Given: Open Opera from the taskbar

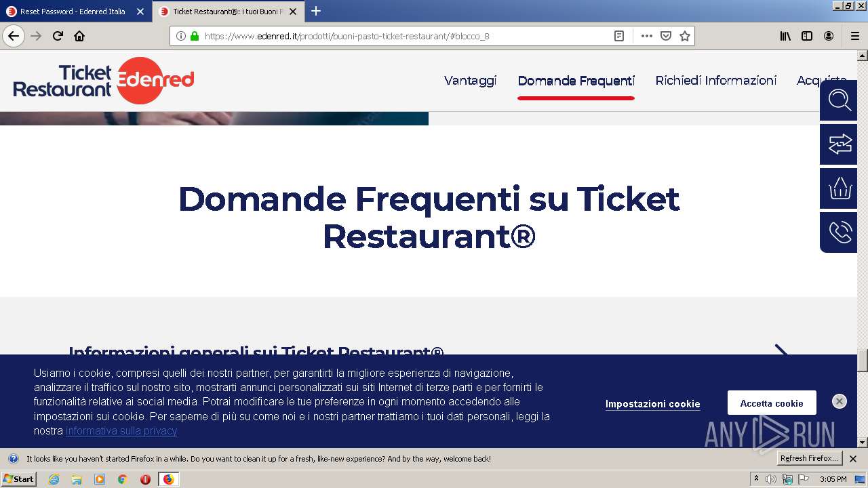Looking at the screenshot, I should [x=145, y=479].
